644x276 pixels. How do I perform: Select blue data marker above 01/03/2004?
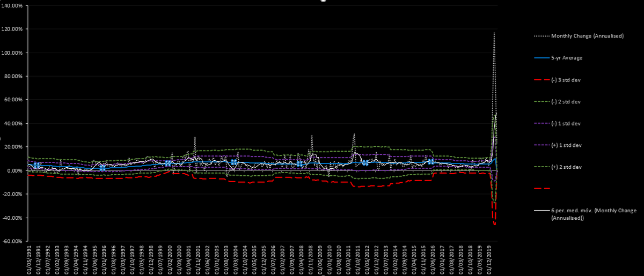[234, 162]
